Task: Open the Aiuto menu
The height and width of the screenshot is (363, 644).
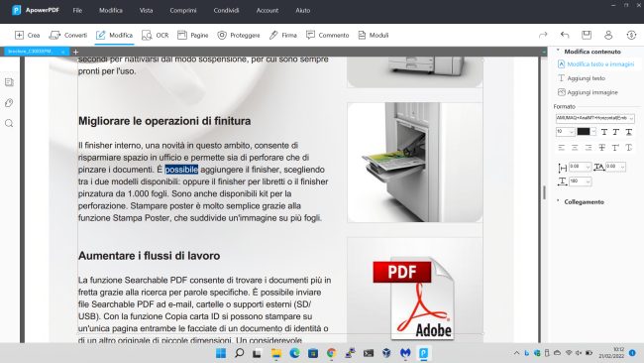Action: point(303,10)
